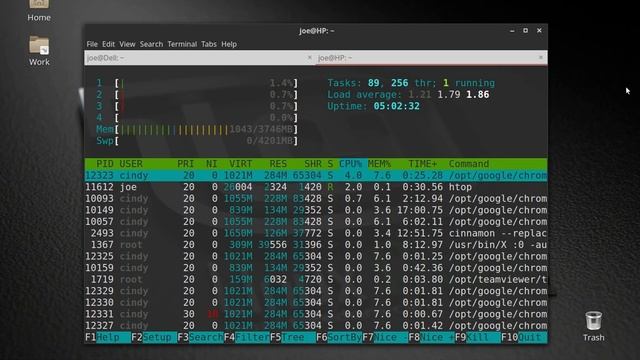The height and width of the screenshot is (360, 640).
Task: Select the cinnamon process row 2493
Action: click(316, 233)
